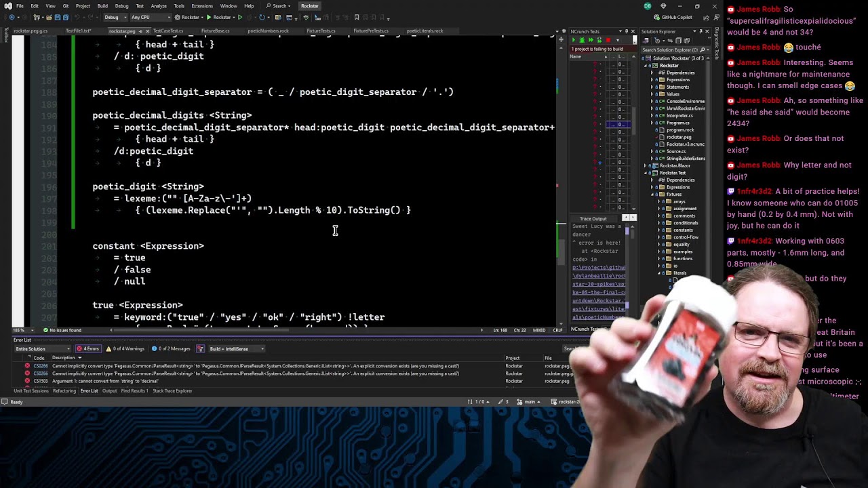Click the Search Solution Explorer box
The image size is (868, 488).
pos(674,49)
